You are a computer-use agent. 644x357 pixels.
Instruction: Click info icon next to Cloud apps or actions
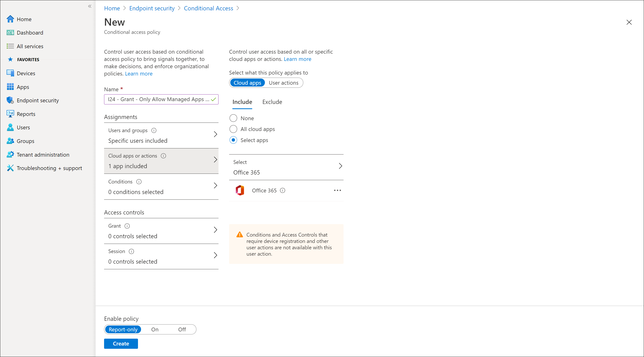click(x=163, y=156)
